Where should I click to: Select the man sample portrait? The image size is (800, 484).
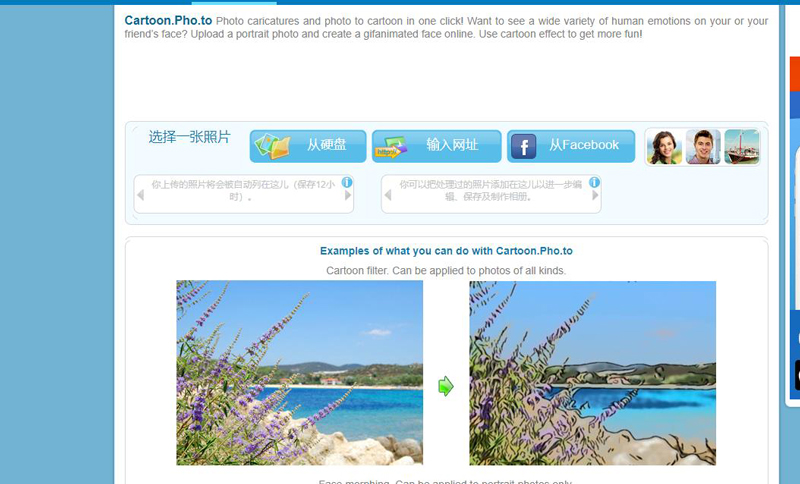(703, 147)
